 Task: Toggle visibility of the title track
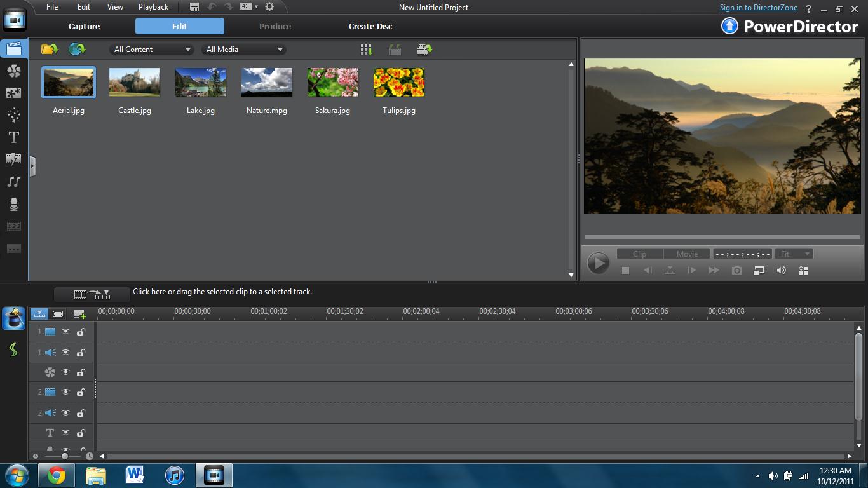tap(65, 433)
